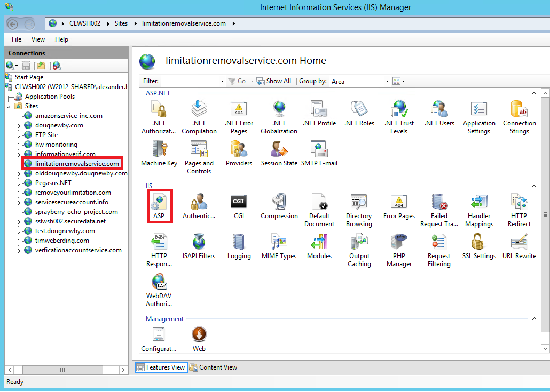Open .NET Error Pages feature
Image resolution: width=550 pixels, height=392 pixels.
pos(239,117)
